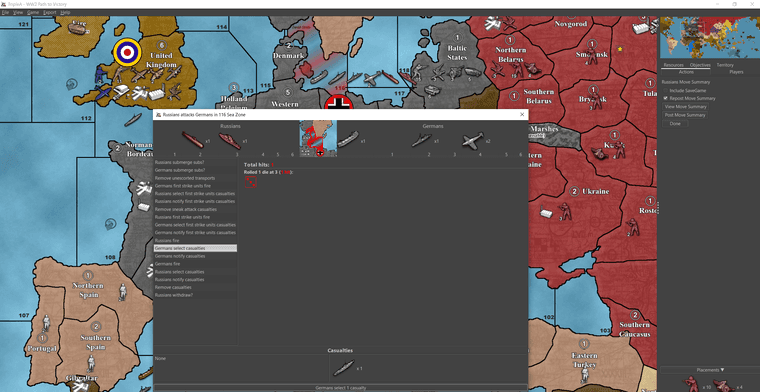
Task: Click the UK roundel flag marker
Action: click(127, 52)
